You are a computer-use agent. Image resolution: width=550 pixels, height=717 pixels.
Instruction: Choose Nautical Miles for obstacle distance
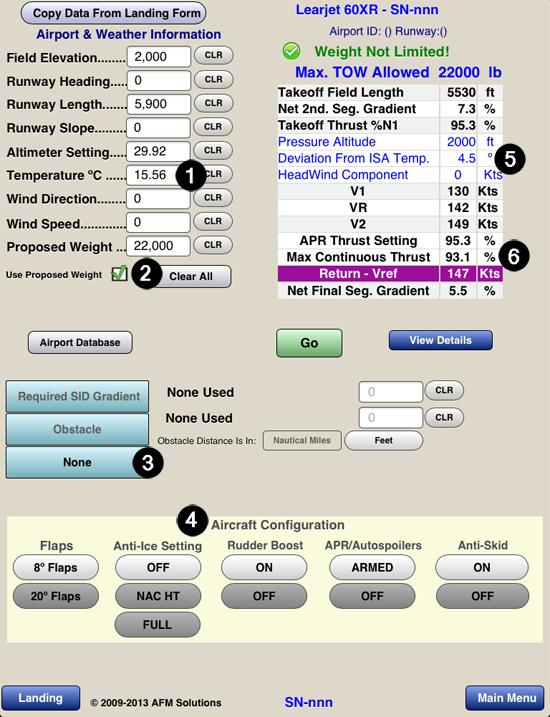302,440
